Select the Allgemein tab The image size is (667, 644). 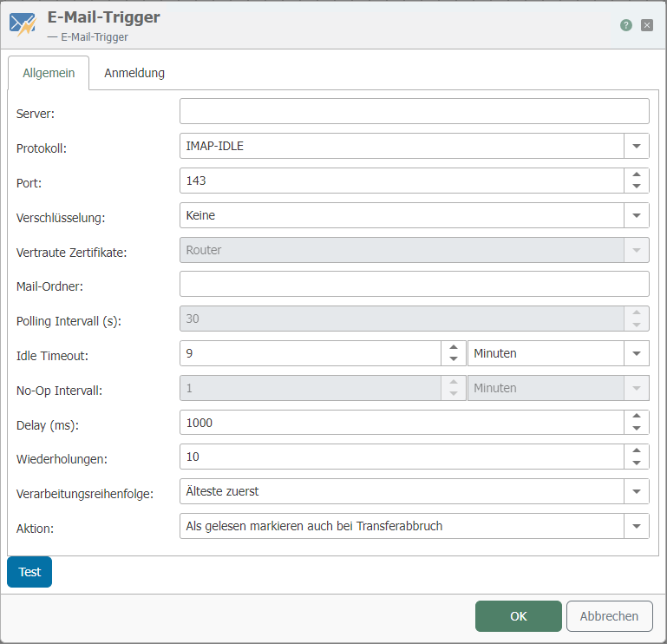coord(49,73)
